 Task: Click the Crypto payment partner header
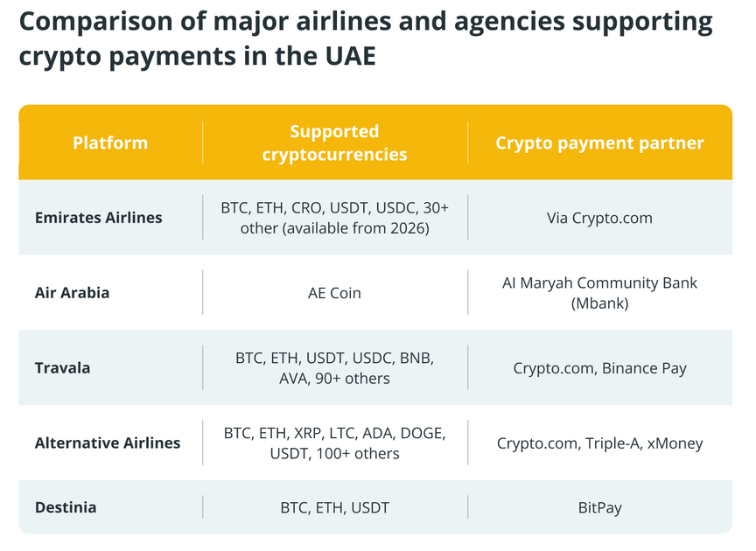[x=599, y=143]
